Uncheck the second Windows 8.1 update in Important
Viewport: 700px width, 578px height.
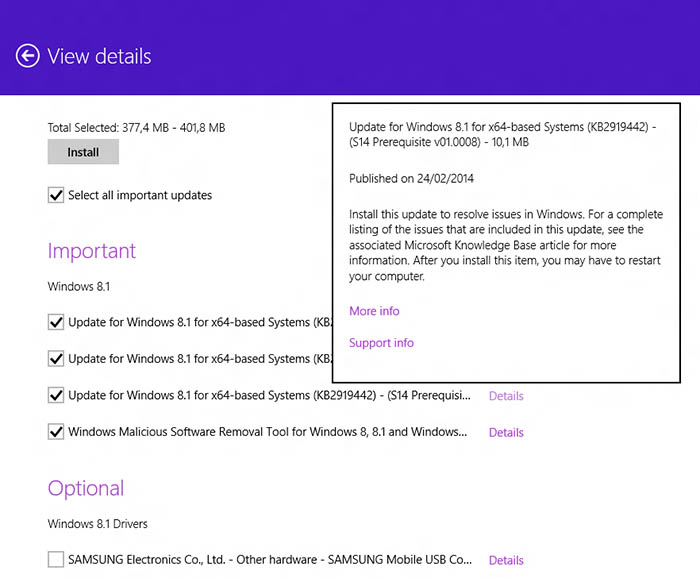[x=56, y=358]
